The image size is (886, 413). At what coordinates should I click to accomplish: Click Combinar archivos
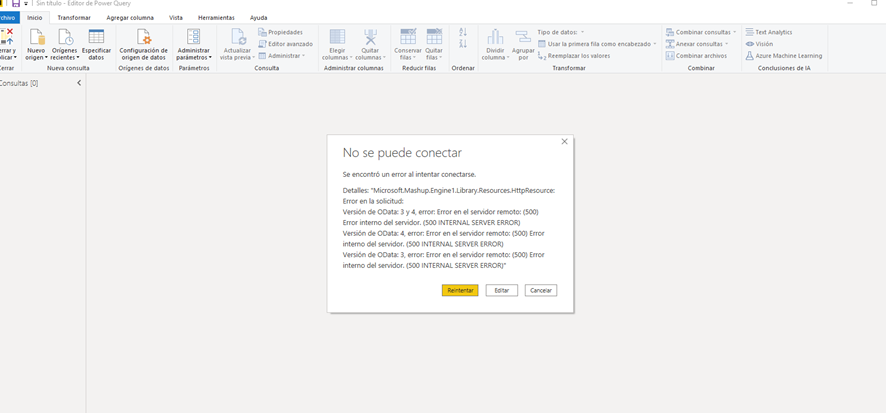click(x=696, y=56)
